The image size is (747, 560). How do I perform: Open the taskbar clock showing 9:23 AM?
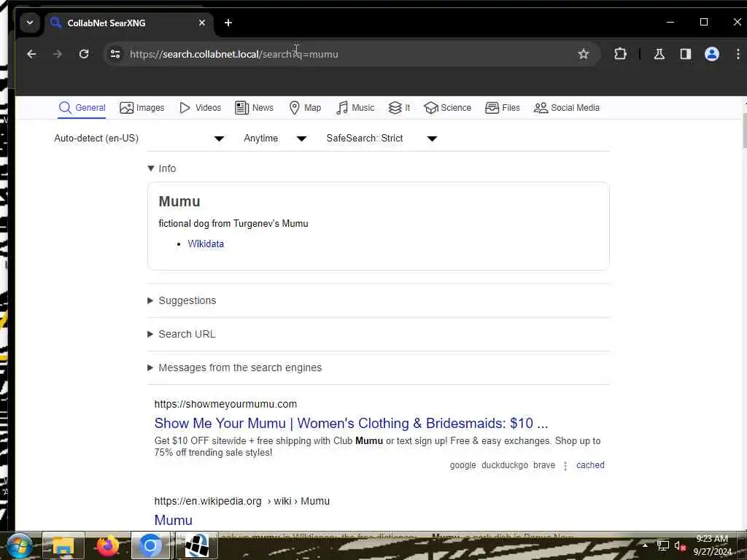tap(712, 545)
